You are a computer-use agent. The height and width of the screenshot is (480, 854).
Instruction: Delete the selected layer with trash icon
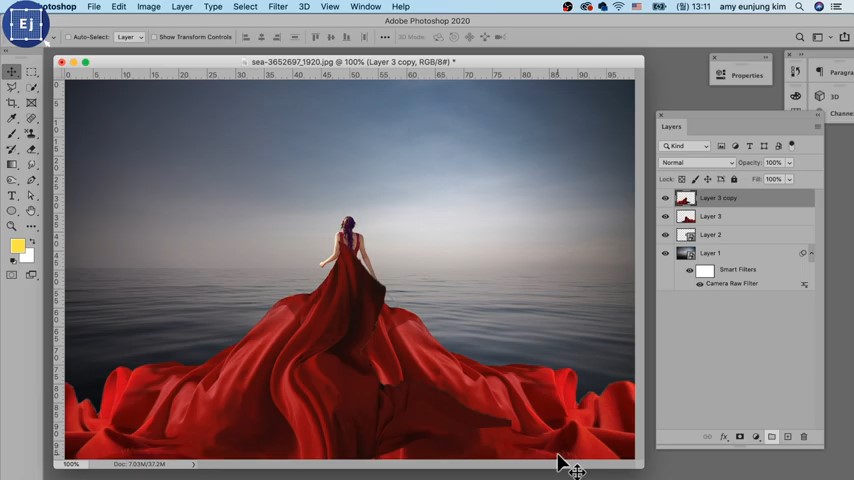[804, 436]
